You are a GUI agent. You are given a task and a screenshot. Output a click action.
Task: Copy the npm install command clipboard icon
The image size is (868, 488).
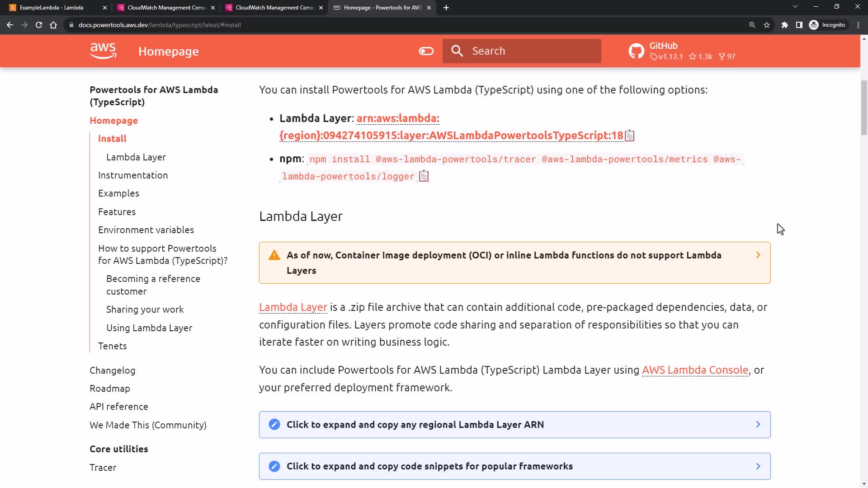(x=424, y=176)
